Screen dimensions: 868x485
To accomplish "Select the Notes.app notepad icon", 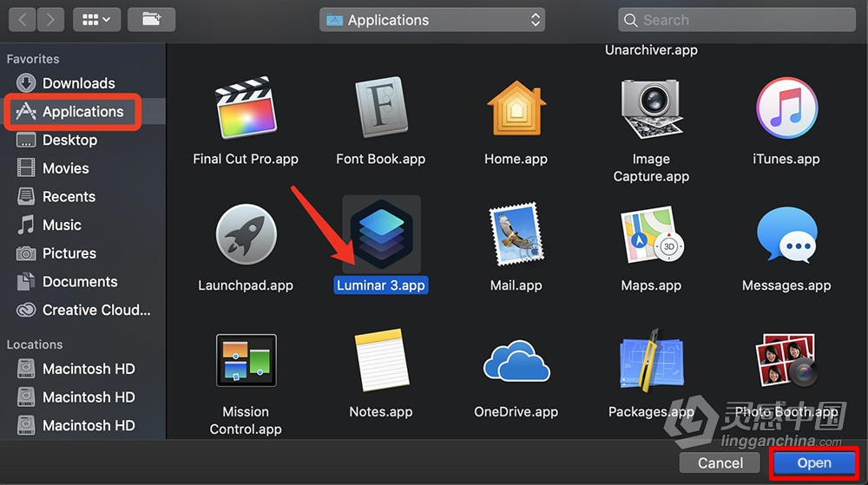I will 381,361.
